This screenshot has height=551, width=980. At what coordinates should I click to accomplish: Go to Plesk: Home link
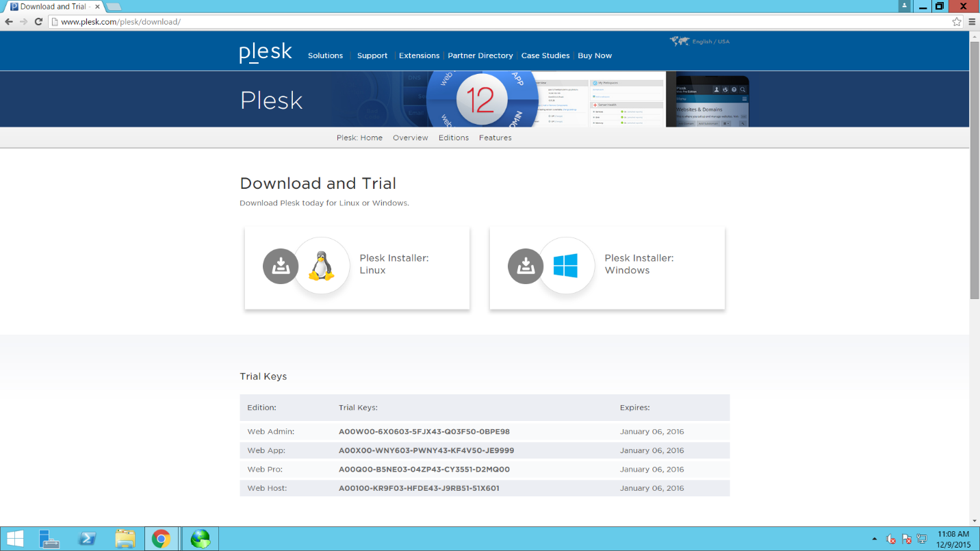359,138
